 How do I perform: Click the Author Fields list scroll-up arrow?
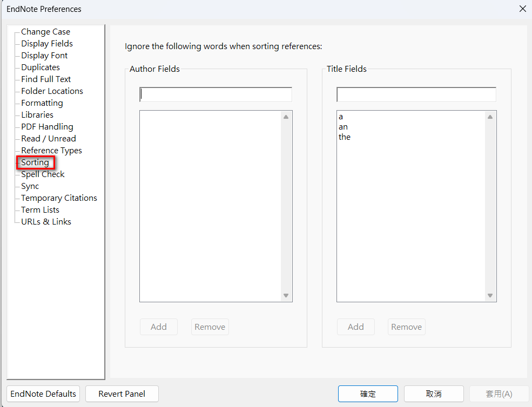click(x=286, y=117)
